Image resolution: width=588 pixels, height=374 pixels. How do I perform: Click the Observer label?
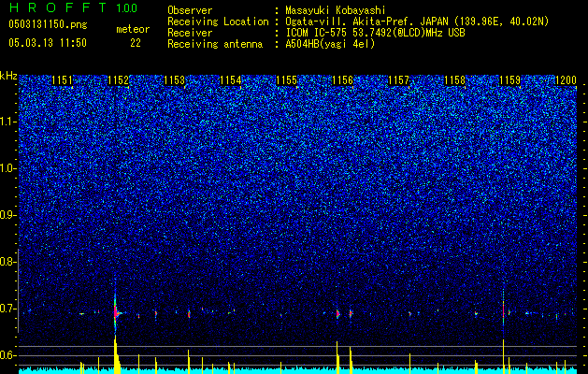190,10
